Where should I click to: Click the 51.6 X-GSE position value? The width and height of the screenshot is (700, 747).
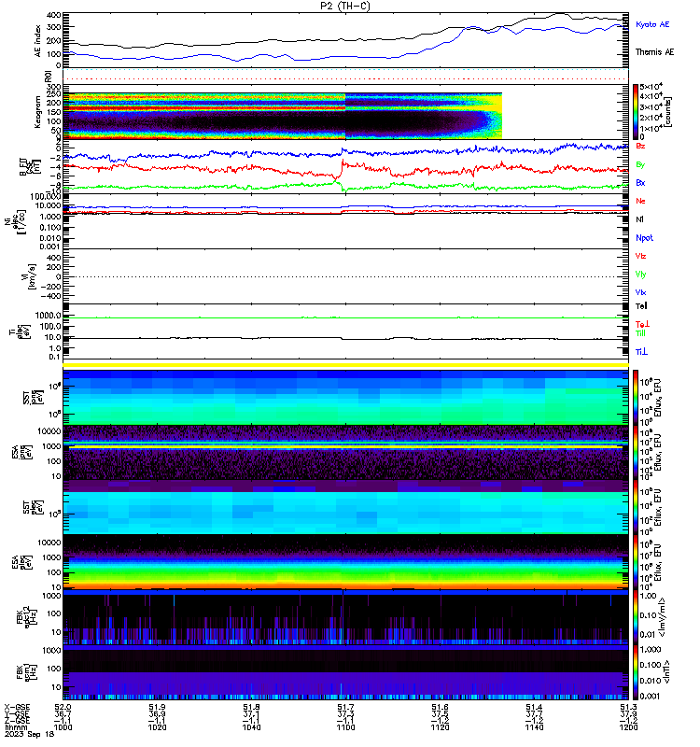(440, 708)
